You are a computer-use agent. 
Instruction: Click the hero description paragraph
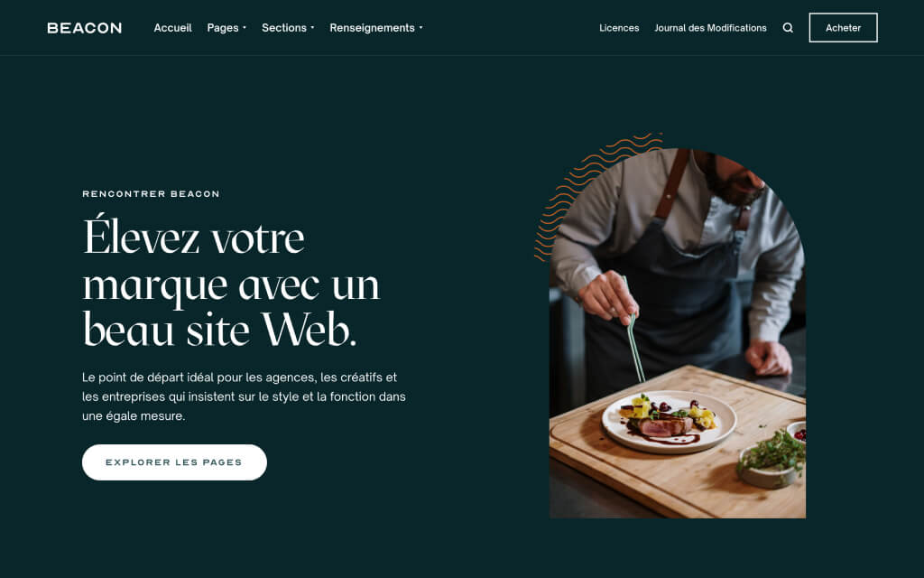(244, 396)
